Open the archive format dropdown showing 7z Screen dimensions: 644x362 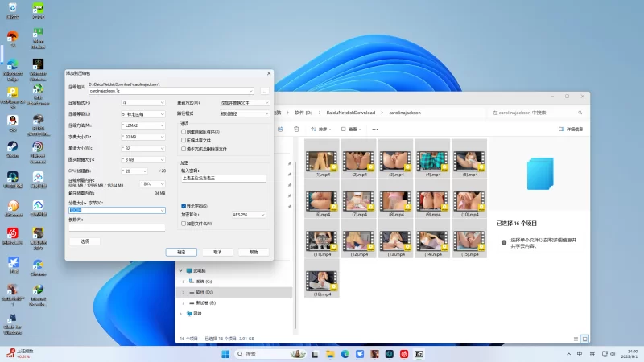tap(143, 103)
